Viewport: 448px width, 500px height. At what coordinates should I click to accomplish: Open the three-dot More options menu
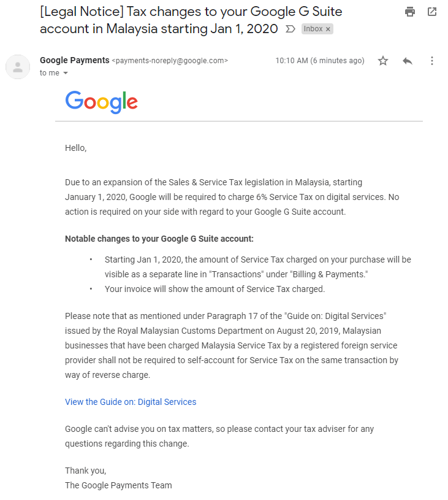click(x=431, y=61)
